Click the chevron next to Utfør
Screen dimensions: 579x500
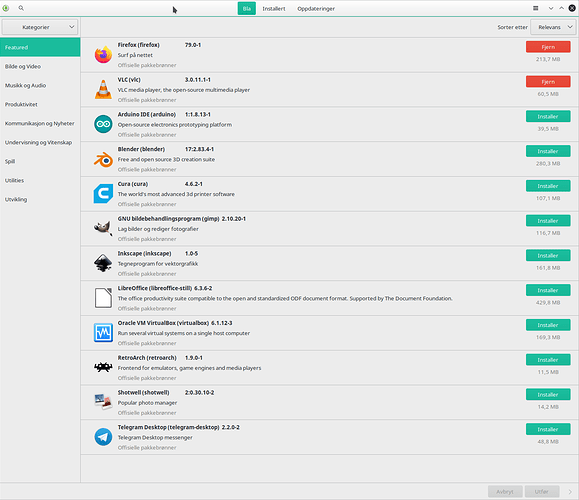point(570,492)
